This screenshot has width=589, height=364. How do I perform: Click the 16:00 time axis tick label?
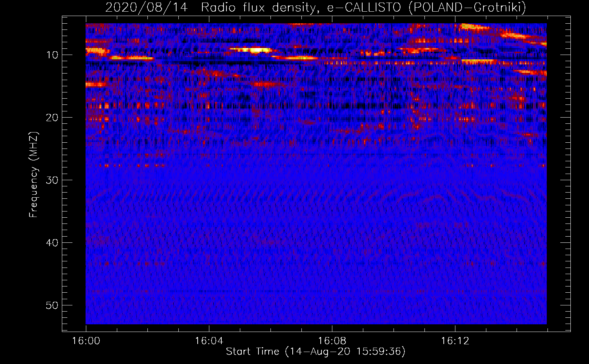pyautogui.click(x=86, y=341)
